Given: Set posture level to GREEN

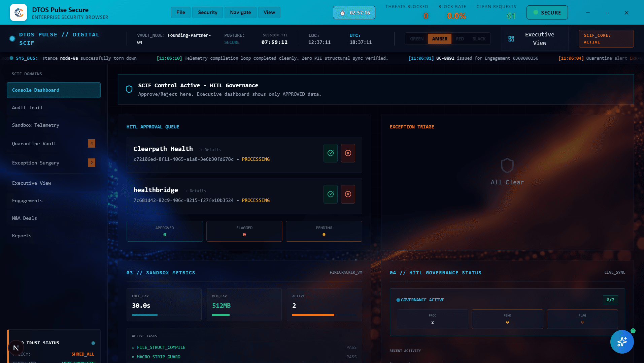Looking at the screenshot, I should (416, 39).
